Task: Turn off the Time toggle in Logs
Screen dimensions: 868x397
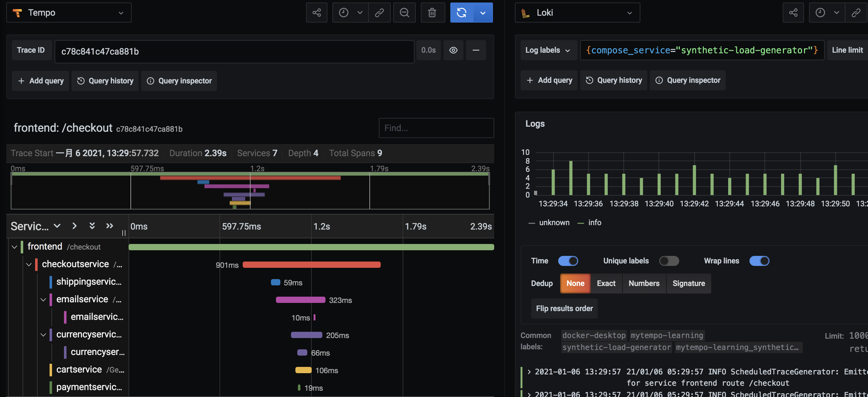Action: click(568, 261)
